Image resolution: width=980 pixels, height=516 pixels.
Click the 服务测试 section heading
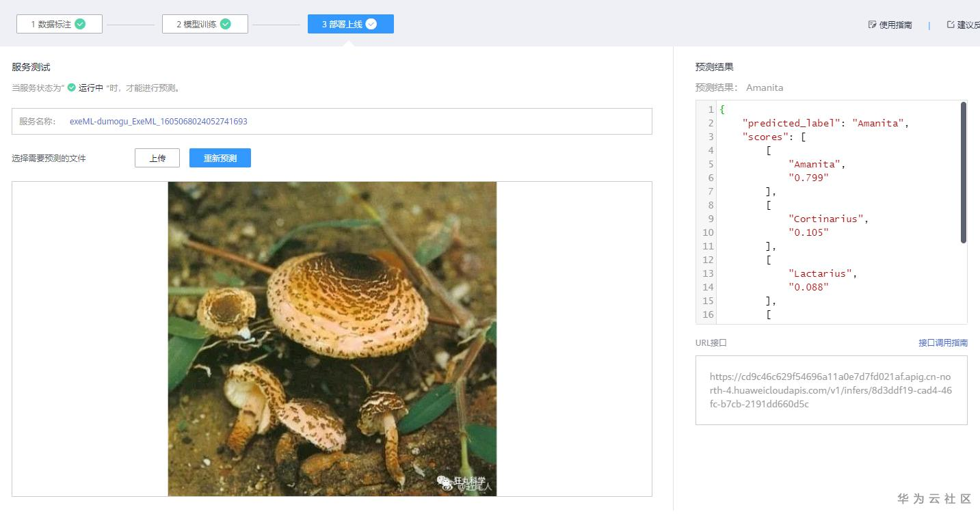[x=31, y=67]
